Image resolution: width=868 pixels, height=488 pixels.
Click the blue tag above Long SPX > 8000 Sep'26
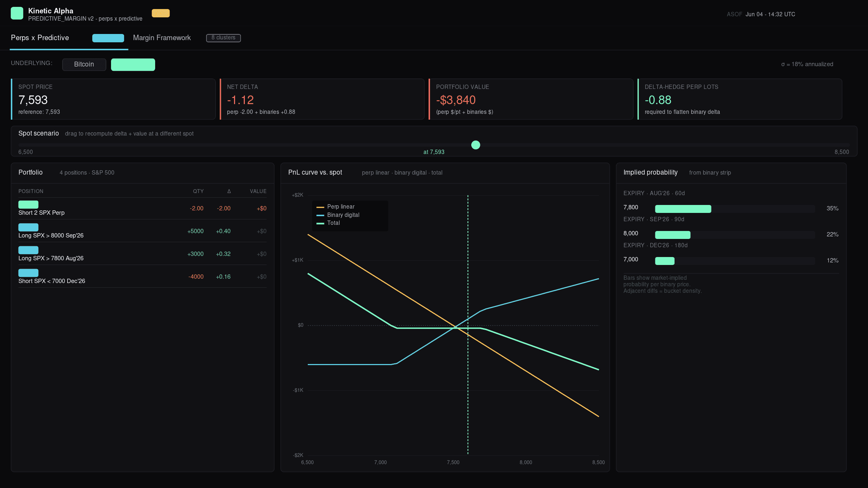coord(28,227)
